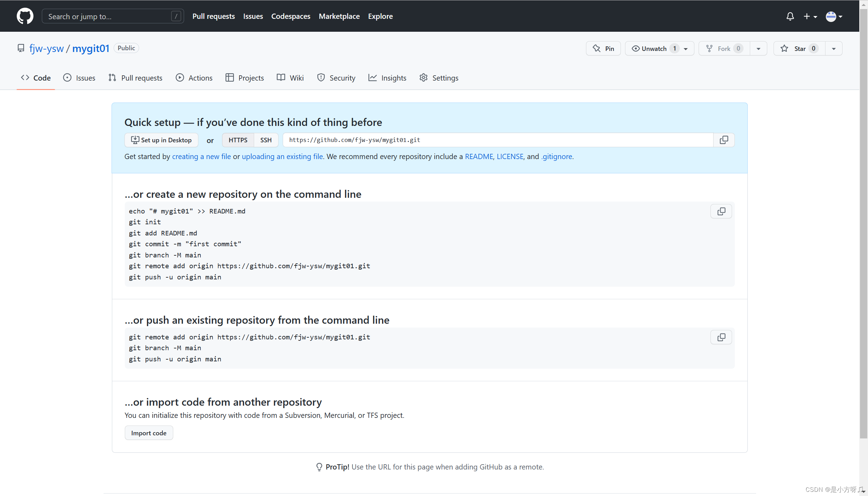Copy the push existing repository commands

[721, 337]
